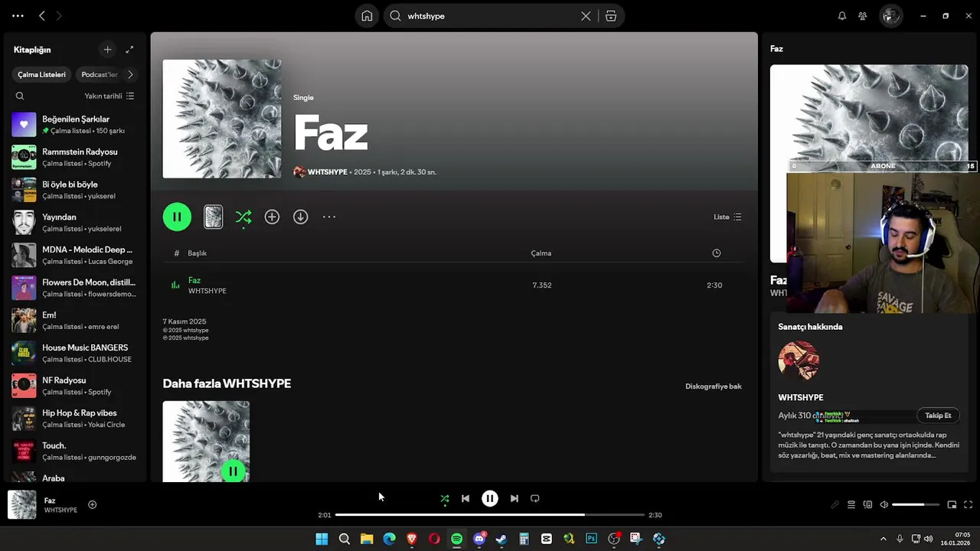Screen dimensions: 980x551
Task: Open the Browse icon in search bar
Action: (610, 16)
